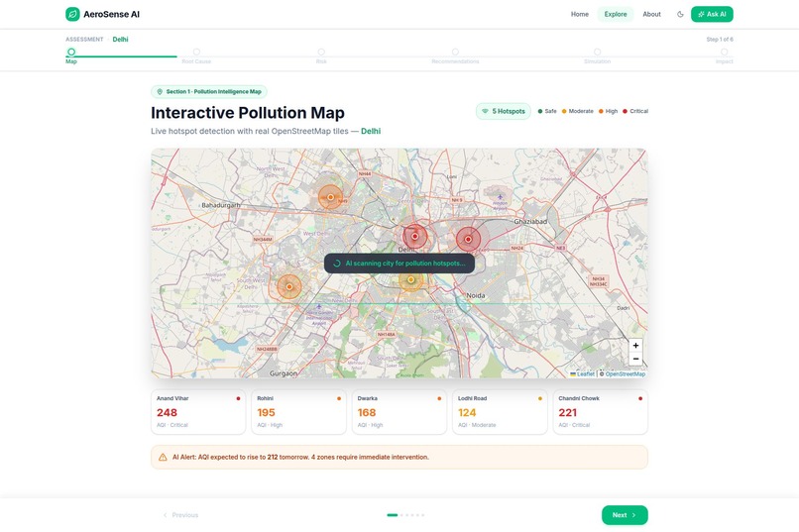Go to the Home page
Screen dimensions: 799x532
[x=579, y=14]
